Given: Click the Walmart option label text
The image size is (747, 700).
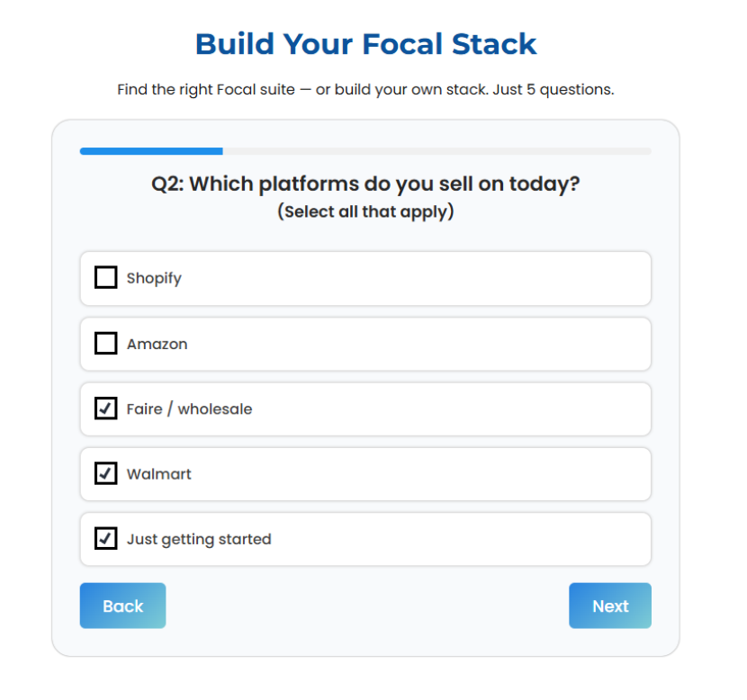Looking at the screenshot, I should coord(159,474).
